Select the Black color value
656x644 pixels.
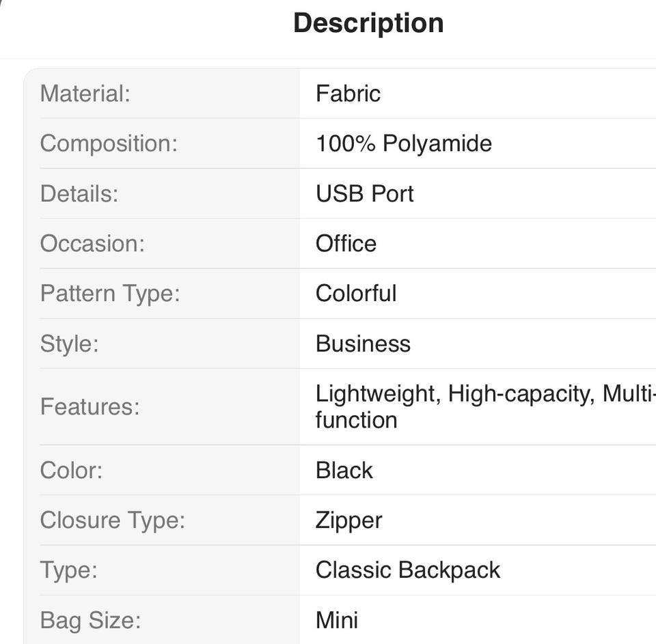[344, 471]
